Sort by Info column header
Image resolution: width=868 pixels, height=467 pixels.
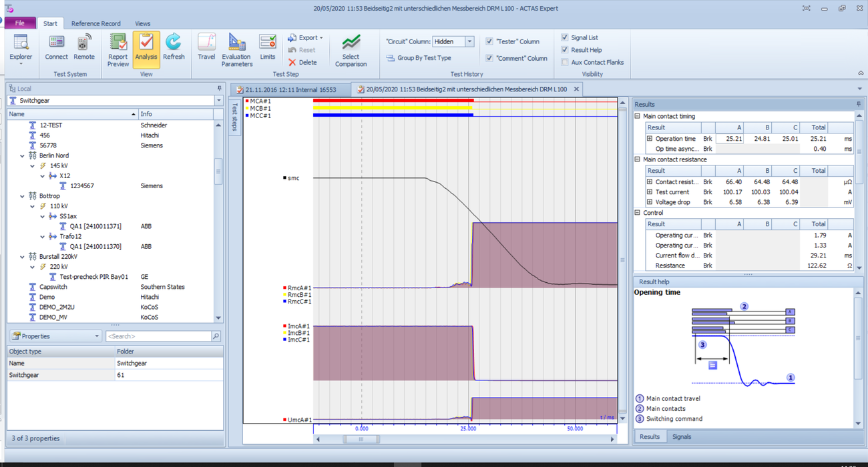pyautogui.click(x=176, y=114)
